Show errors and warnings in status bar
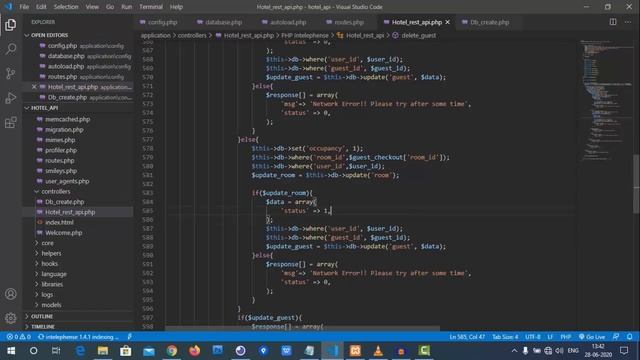This screenshot has width=640, height=360. point(18,337)
